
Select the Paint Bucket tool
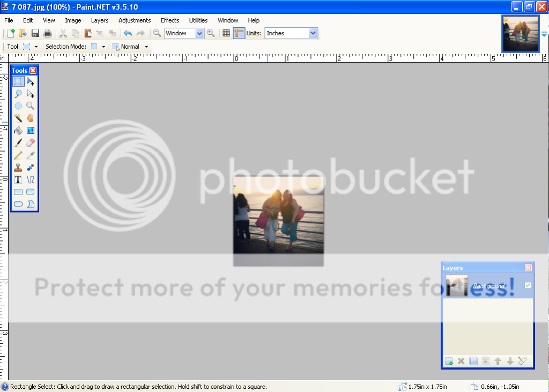pyautogui.click(x=18, y=131)
